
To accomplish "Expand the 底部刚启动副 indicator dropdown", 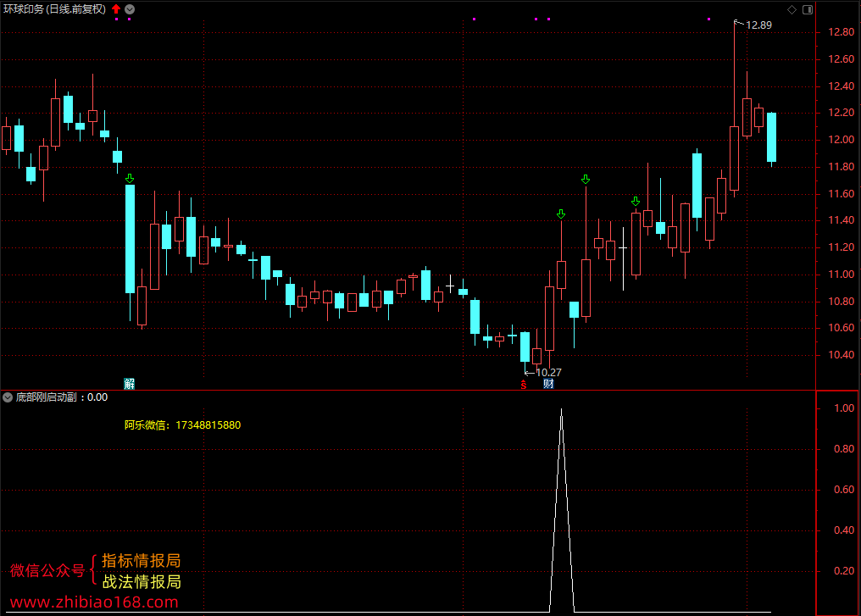I will 8,397.
